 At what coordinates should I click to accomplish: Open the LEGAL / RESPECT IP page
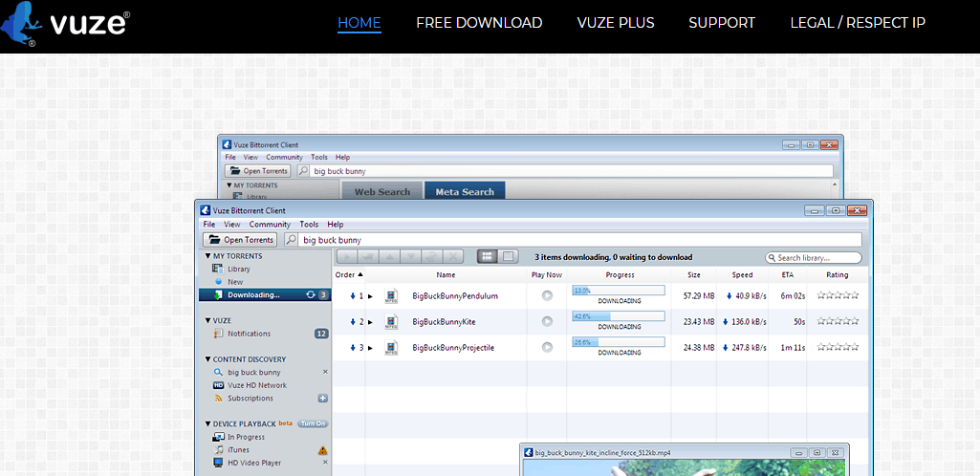coord(858,23)
